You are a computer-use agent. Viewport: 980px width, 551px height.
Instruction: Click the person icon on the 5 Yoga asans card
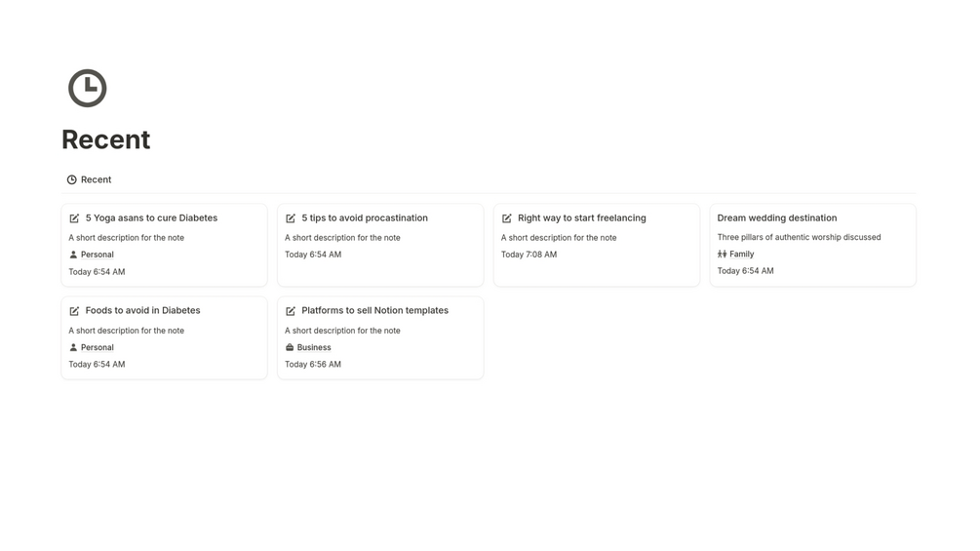pos(73,255)
